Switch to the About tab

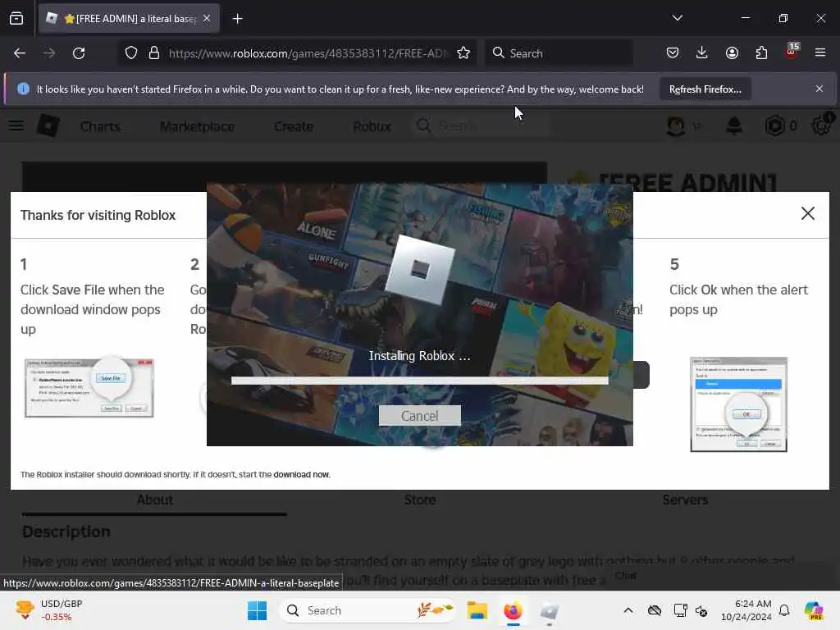(x=154, y=500)
